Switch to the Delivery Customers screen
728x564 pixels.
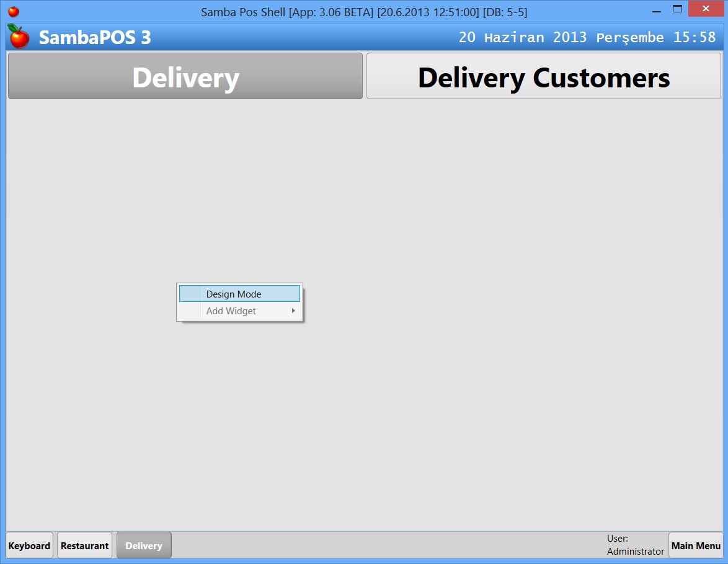pyautogui.click(x=543, y=77)
